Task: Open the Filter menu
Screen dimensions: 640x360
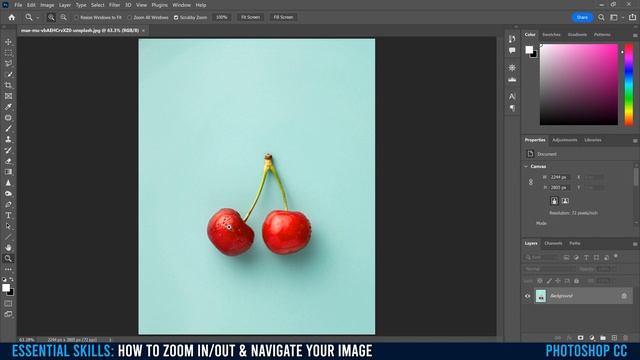Action: pyautogui.click(x=114, y=5)
